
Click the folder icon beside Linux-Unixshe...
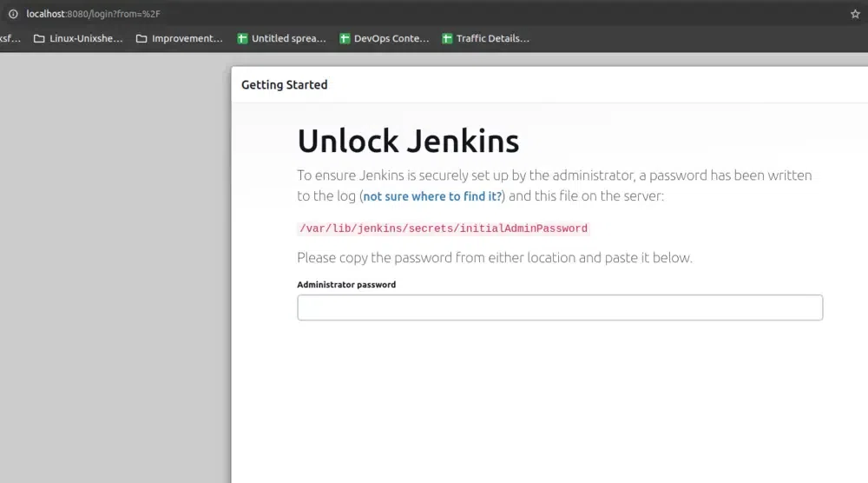point(39,39)
